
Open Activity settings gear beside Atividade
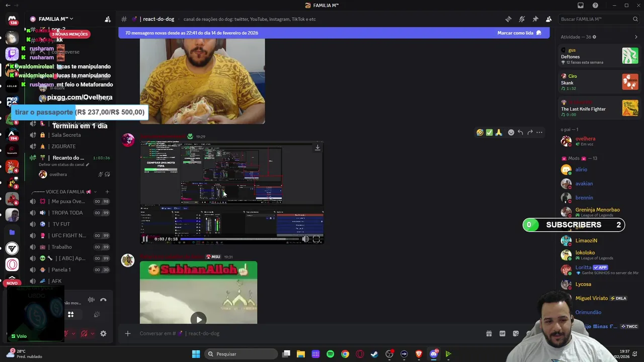pyautogui.click(x=594, y=37)
